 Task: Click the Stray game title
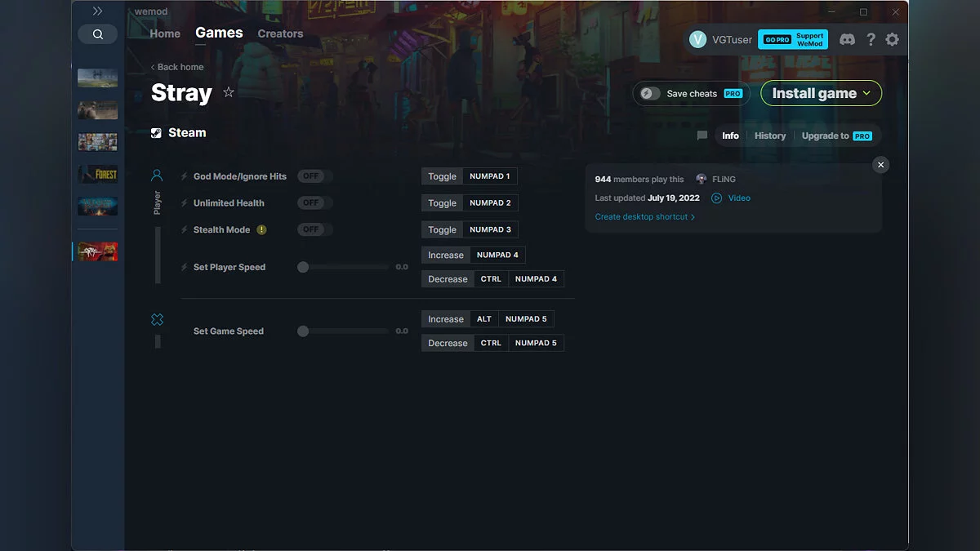click(x=181, y=93)
